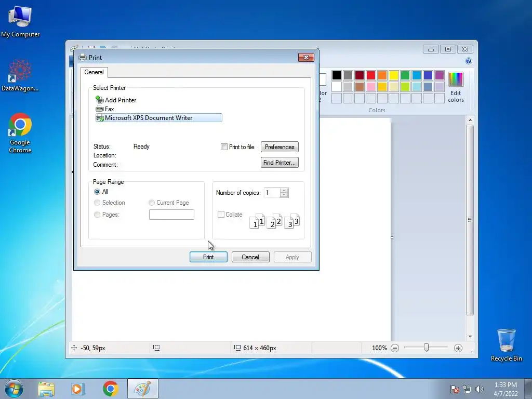Viewport: 532px width, 399px height.
Task: Open the Google Chrome desktop shortcut
Action: pyautogui.click(x=20, y=133)
